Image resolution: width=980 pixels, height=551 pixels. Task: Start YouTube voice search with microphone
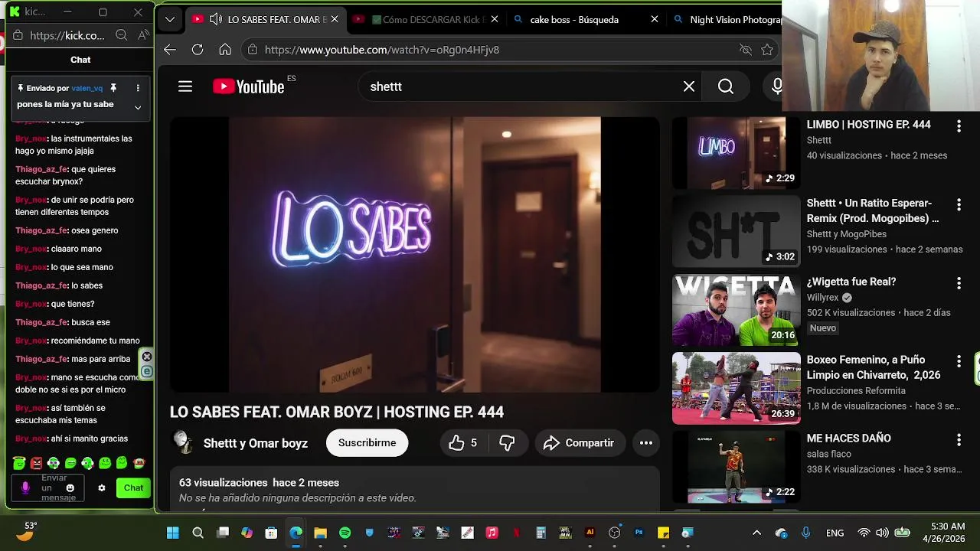(x=776, y=86)
